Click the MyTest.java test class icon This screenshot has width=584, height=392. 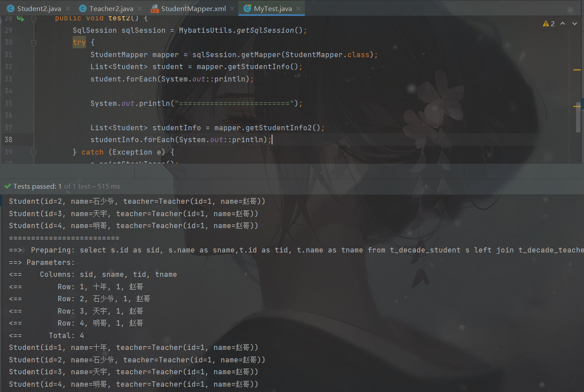pos(247,8)
